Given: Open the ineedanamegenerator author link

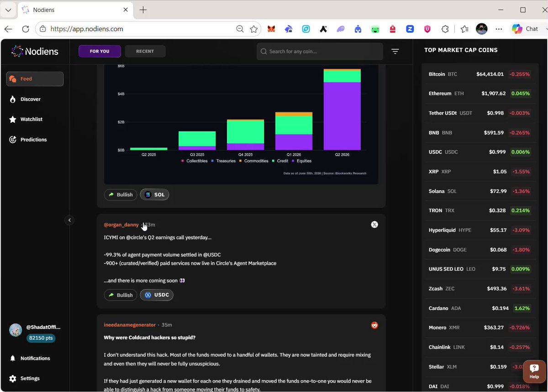Looking at the screenshot, I should (130, 325).
